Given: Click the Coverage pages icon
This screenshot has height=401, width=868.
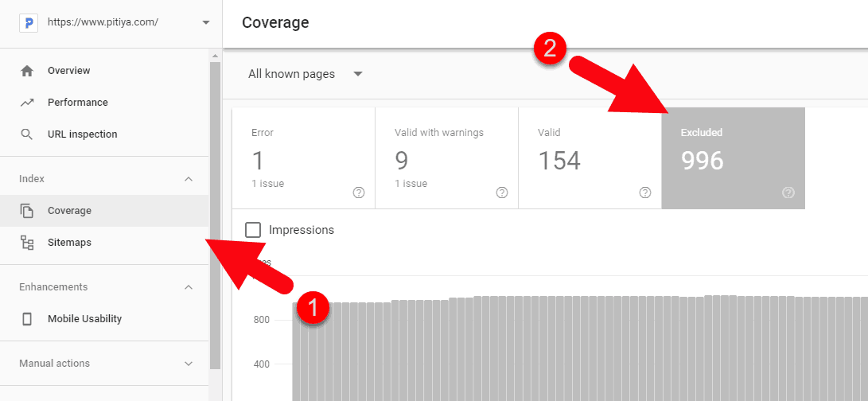Looking at the screenshot, I should tap(26, 211).
